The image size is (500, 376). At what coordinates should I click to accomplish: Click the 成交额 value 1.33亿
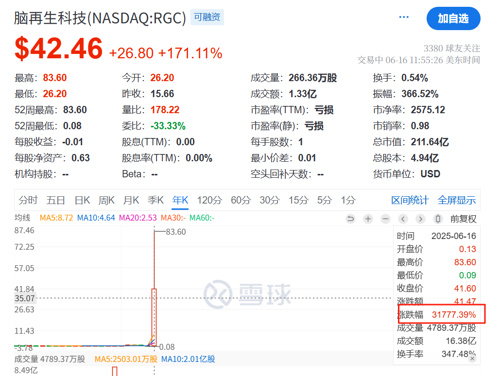click(x=303, y=94)
